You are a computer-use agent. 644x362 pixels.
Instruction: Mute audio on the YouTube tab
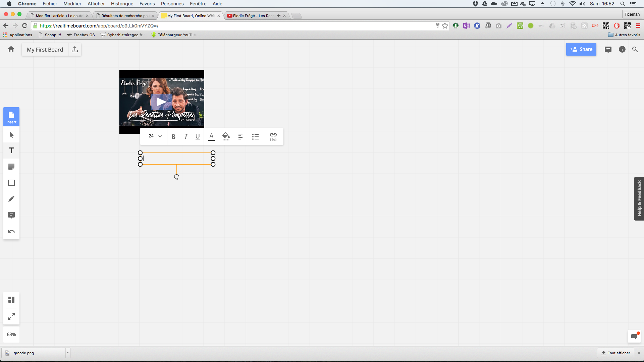point(279,16)
